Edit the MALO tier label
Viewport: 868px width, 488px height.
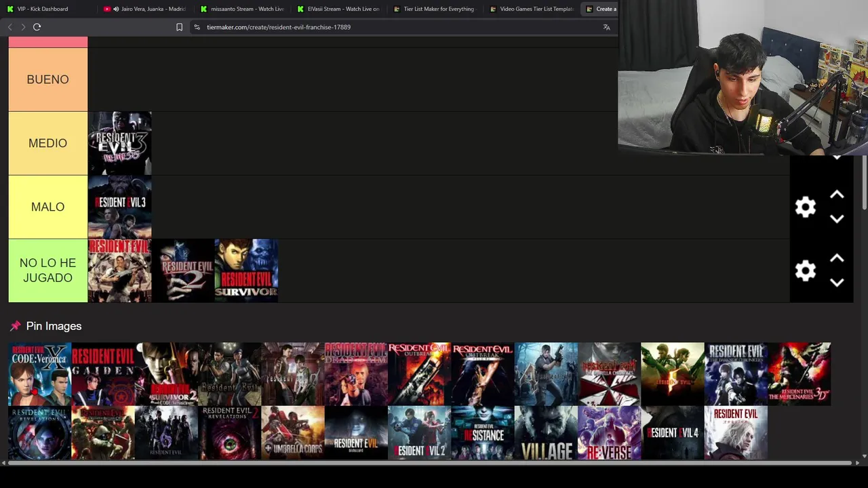pyautogui.click(x=48, y=207)
